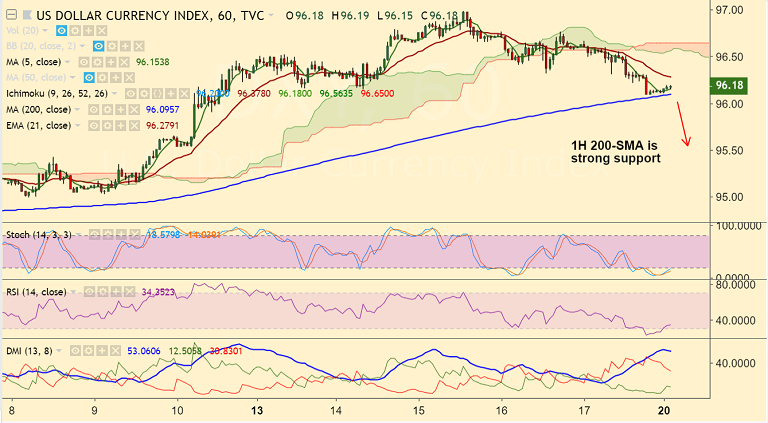Hide the MA (200, close) line
The image size is (768, 423).
tap(94, 110)
